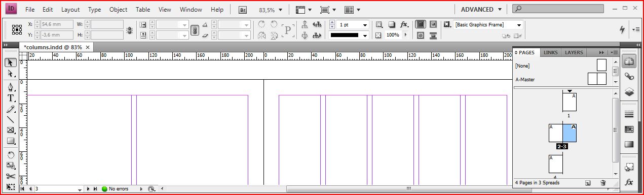Select the Rectangle Frame tool

click(x=11, y=130)
